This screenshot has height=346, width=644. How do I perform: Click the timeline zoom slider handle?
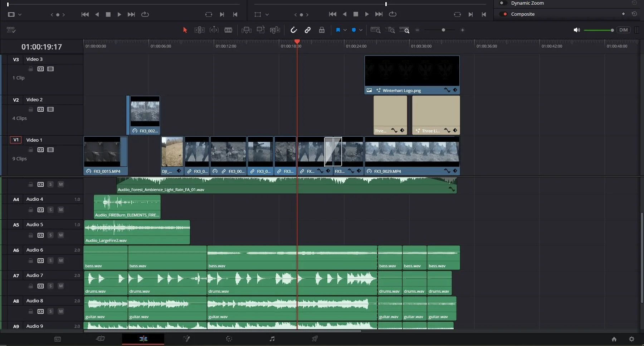[443, 30]
